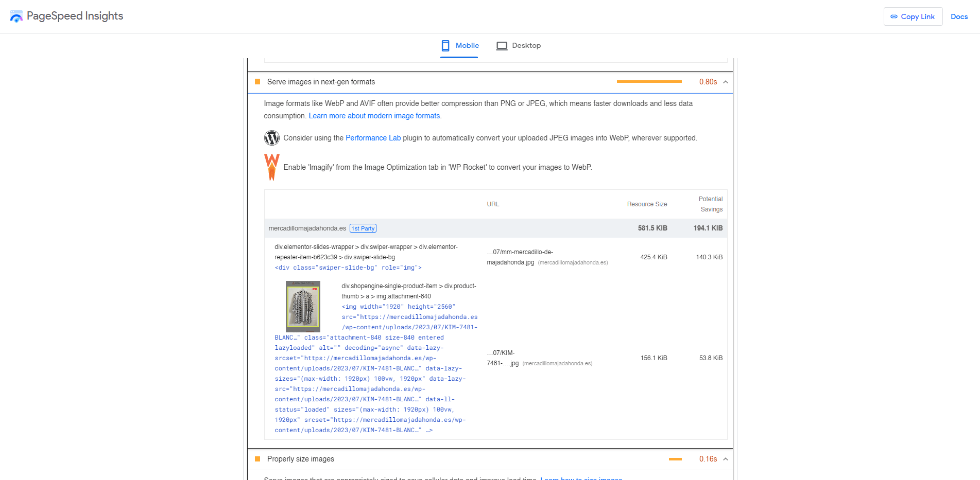Screen dimensions: 980x480
Task: Click the 425.4 KiB resource size cell
Action: click(x=654, y=257)
